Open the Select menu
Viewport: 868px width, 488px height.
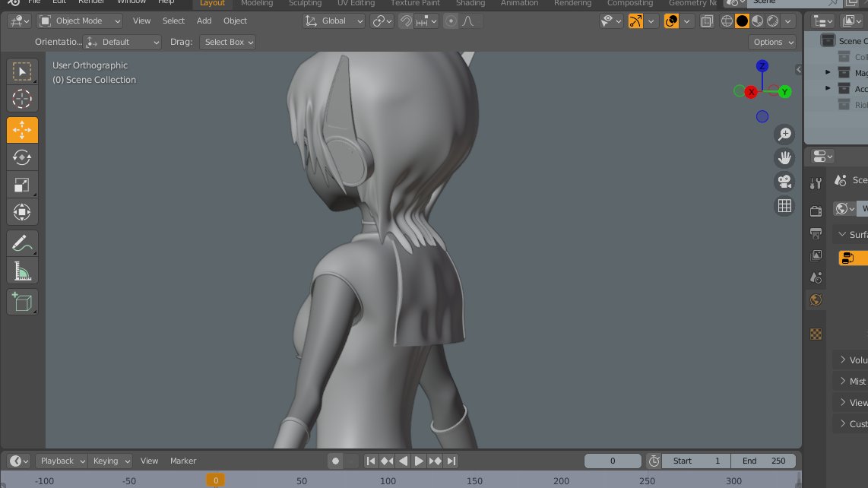pos(173,21)
